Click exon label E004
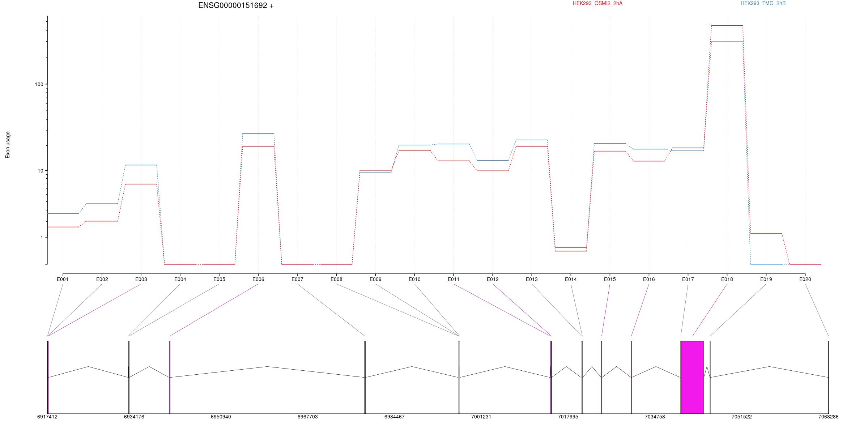 pos(180,279)
